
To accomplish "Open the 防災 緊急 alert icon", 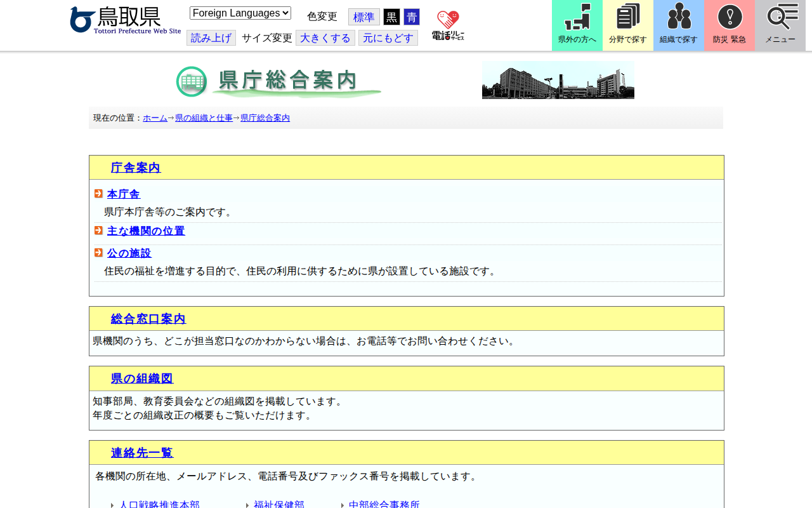I will pos(729,25).
